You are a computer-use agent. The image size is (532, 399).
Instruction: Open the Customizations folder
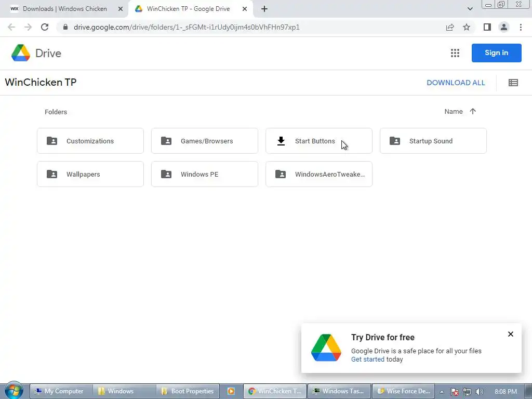[90, 141]
